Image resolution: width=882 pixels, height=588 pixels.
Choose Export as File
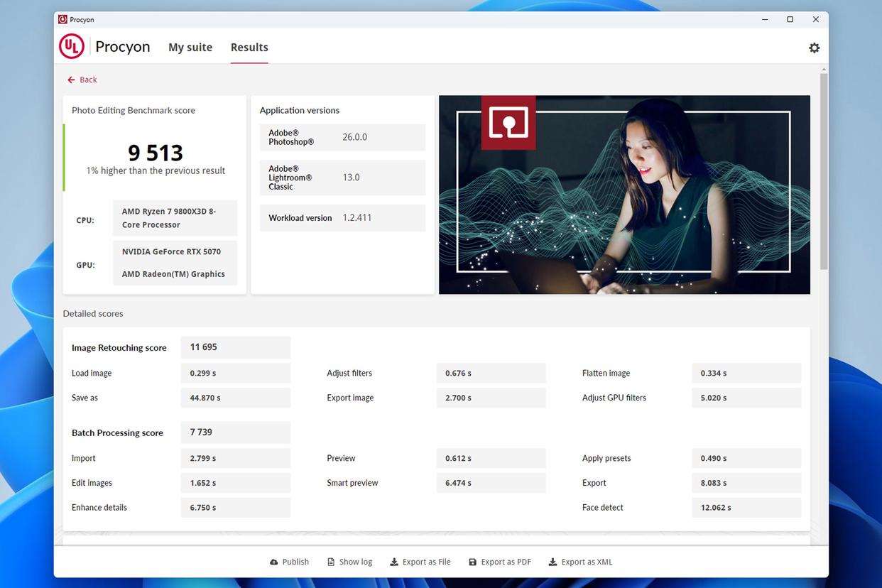click(x=420, y=562)
